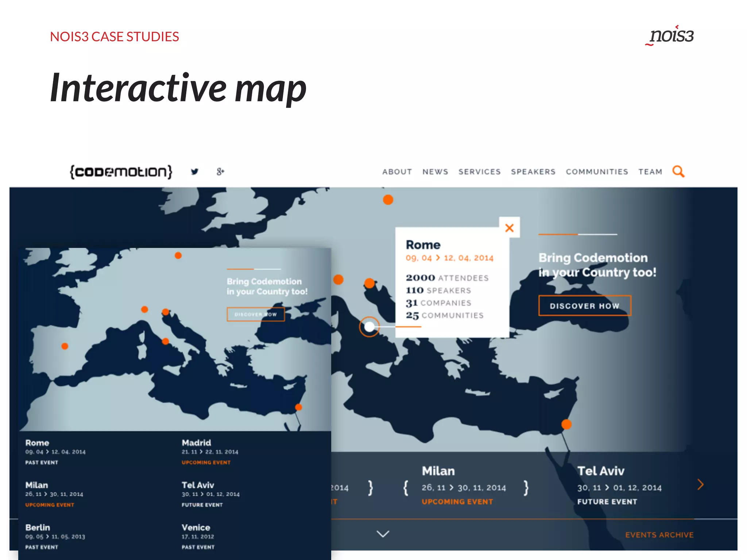Click the nois3 logo on the slide
This screenshot has height=560, width=747.
tap(670, 36)
